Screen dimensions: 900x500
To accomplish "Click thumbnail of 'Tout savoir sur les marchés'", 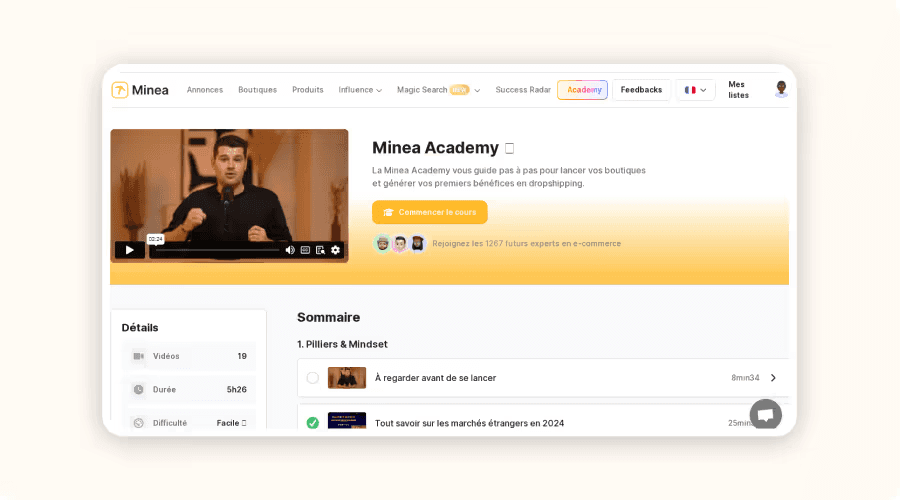I will 347,421.
